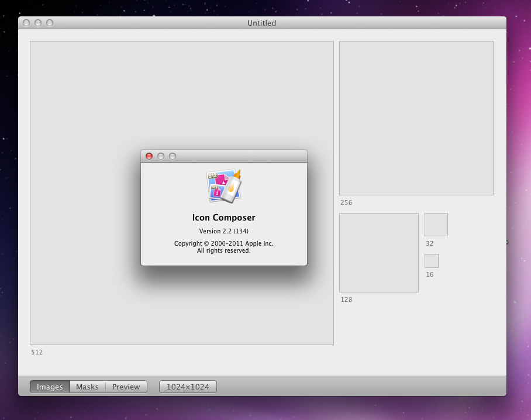Click the Untitled window title
Screen dimensions: 531x420
click(262, 23)
